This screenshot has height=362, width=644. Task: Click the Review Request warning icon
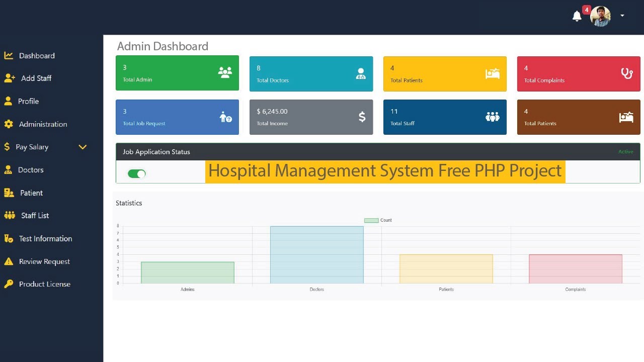coord(9,261)
